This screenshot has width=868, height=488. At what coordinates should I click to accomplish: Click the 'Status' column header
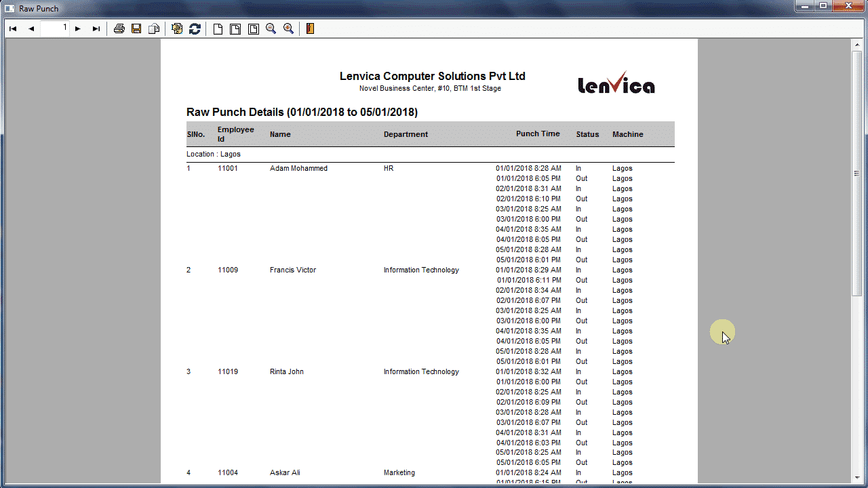[587, 134]
